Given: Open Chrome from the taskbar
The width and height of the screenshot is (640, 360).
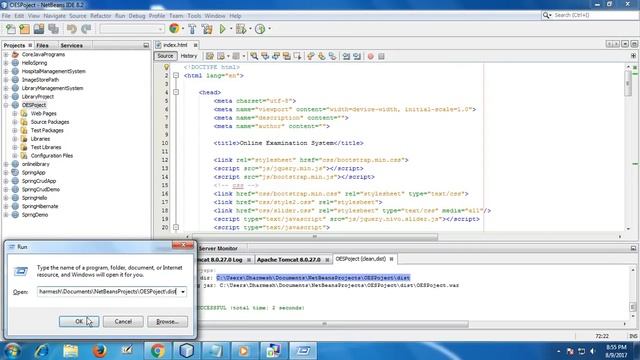Looking at the screenshot, I should coord(158,351).
